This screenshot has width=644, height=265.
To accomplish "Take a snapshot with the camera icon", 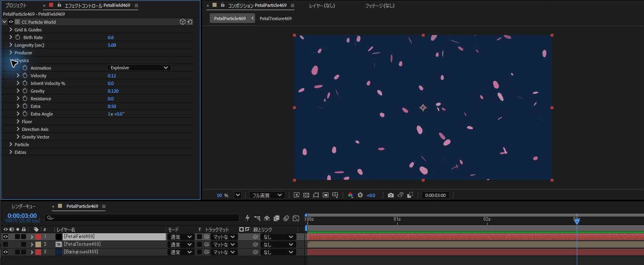I will (390, 195).
